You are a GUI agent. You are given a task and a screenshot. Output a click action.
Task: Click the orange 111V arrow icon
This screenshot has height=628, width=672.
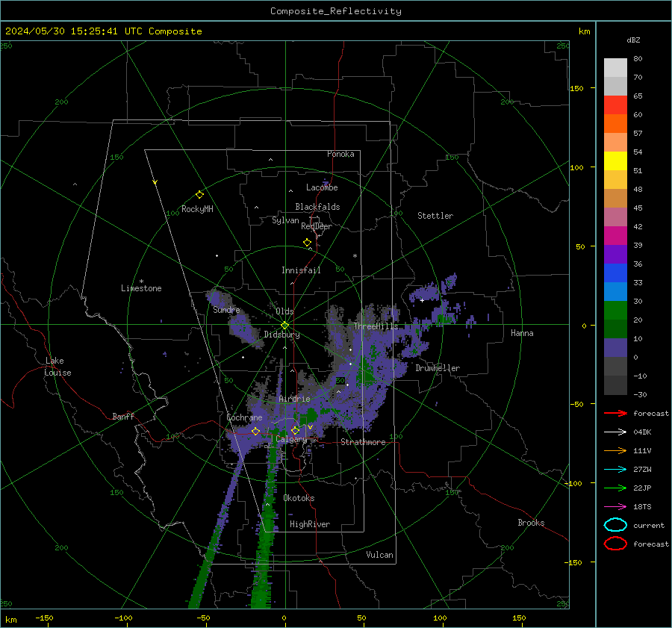click(x=615, y=450)
